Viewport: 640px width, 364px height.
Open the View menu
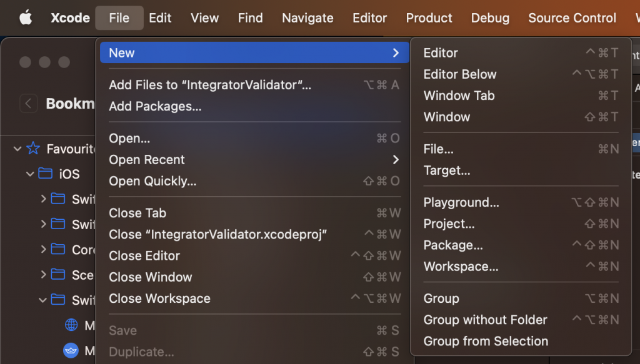205,18
